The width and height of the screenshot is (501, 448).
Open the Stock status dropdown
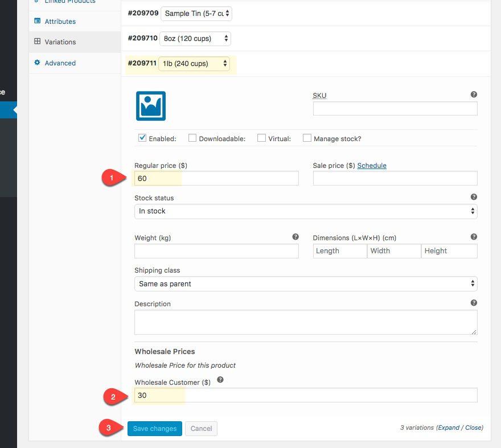click(306, 211)
